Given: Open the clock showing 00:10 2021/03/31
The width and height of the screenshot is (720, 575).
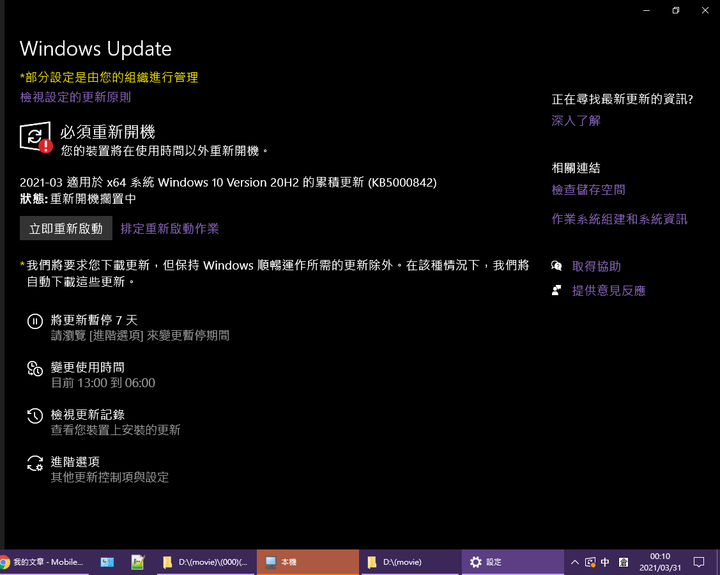Looking at the screenshot, I should 660,562.
